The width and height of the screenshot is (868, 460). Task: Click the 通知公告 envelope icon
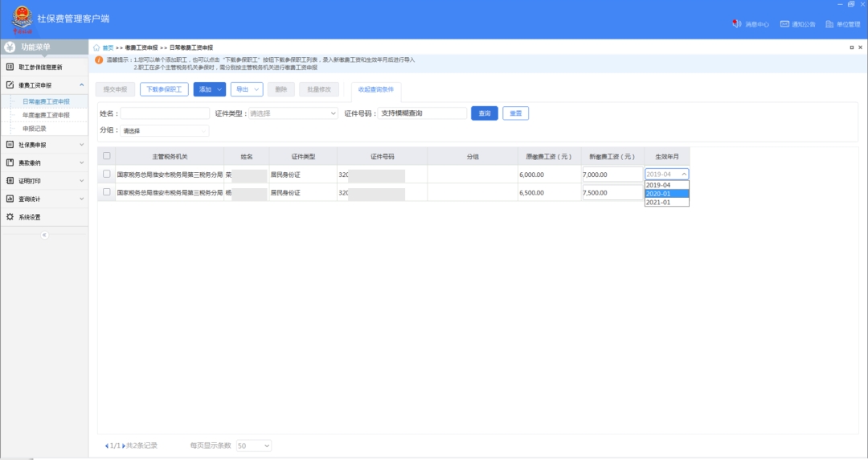pyautogui.click(x=784, y=24)
